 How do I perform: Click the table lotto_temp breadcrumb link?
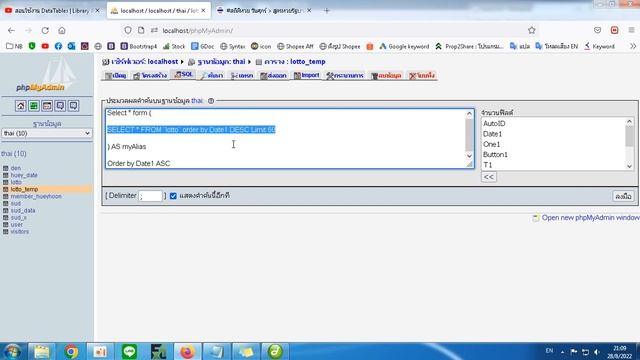(x=294, y=62)
